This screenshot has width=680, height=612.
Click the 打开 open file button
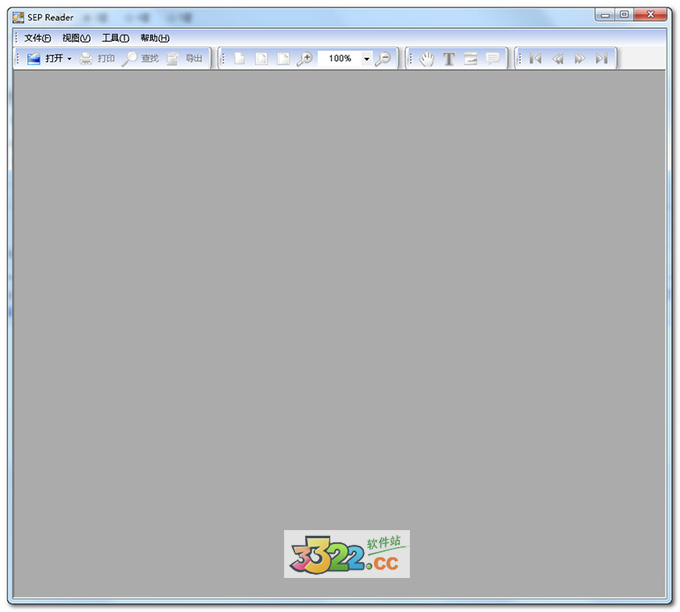(x=45, y=58)
